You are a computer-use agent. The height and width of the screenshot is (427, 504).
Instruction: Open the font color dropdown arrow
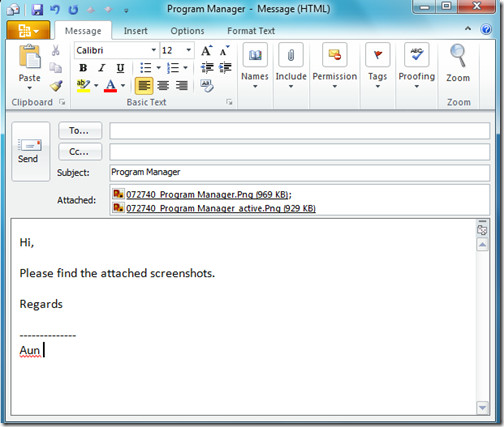click(123, 86)
